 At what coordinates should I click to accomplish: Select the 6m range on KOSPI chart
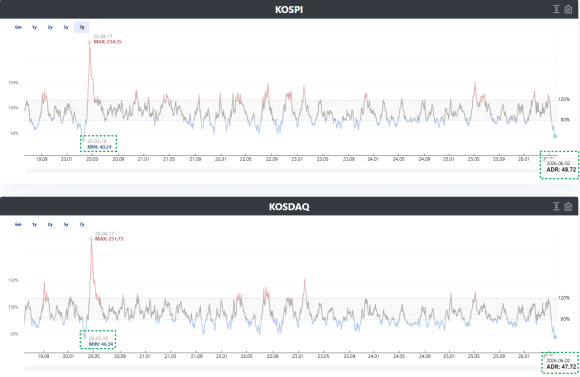point(18,27)
